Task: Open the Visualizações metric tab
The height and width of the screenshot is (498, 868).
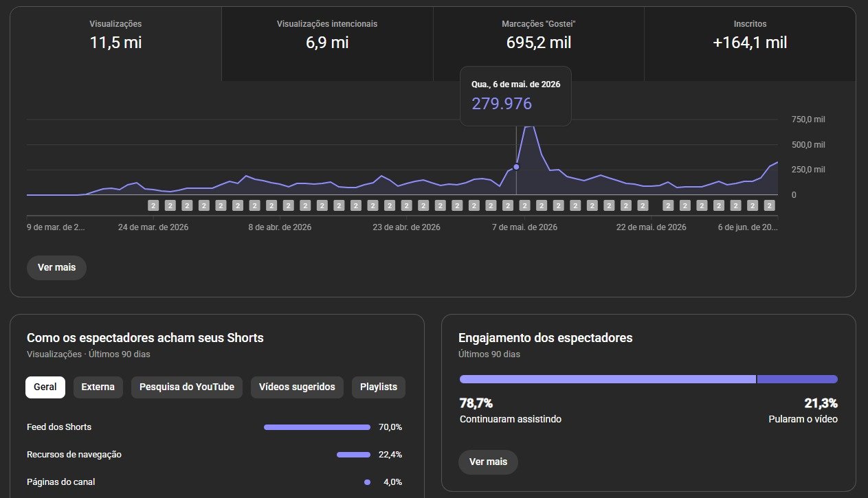Action: (115, 44)
